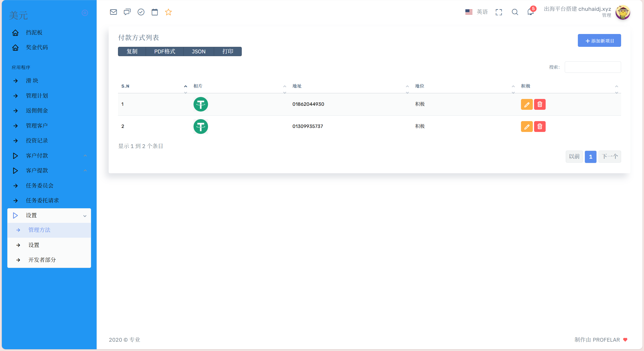644x351 pixels.
Task: Open 开发者部分 submenu item
Action: point(42,260)
